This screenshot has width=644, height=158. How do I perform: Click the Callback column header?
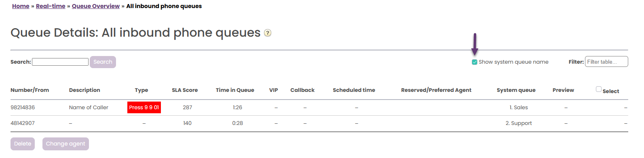pyautogui.click(x=302, y=90)
